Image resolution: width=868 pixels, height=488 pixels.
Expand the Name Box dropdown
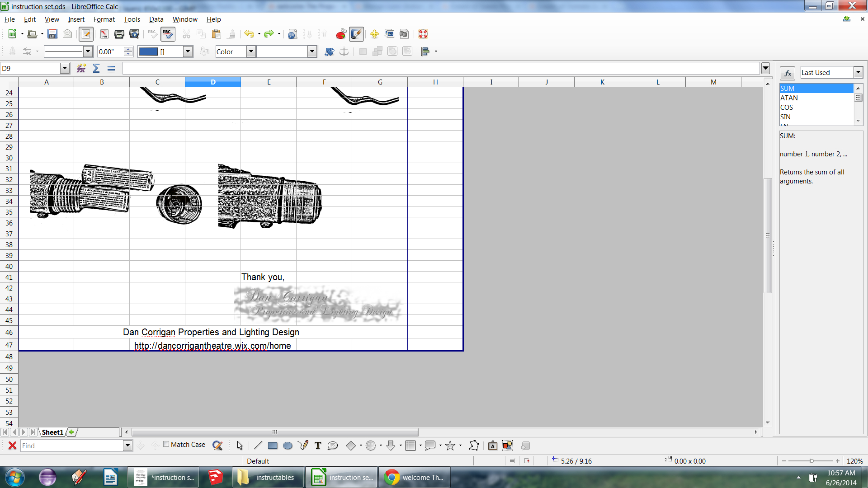click(65, 68)
